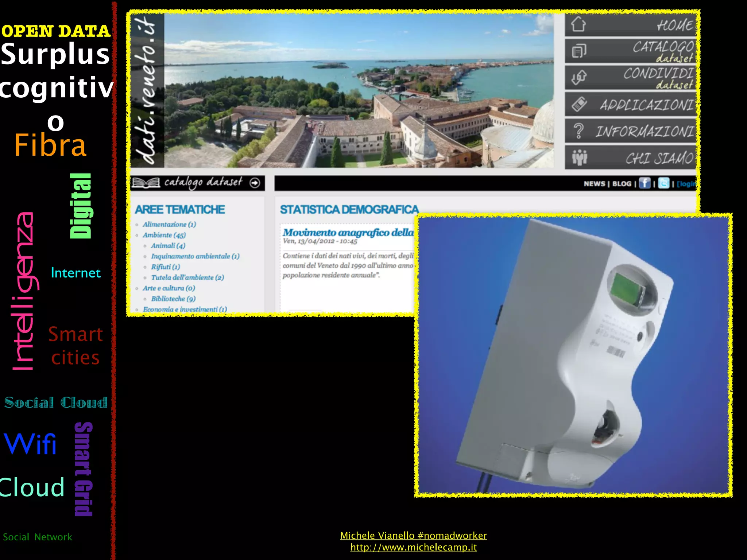Open the APPLICAZIONI menu item
The image size is (747, 560).
[631, 104]
